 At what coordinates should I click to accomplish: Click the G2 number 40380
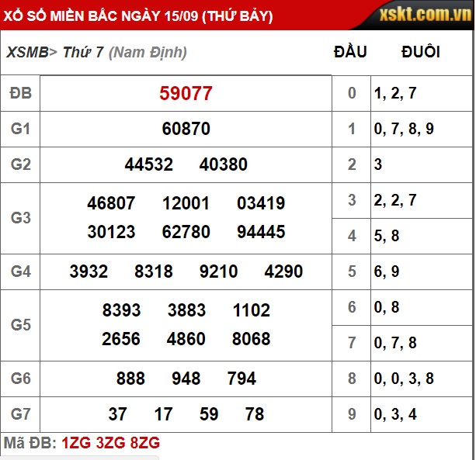tap(224, 164)
